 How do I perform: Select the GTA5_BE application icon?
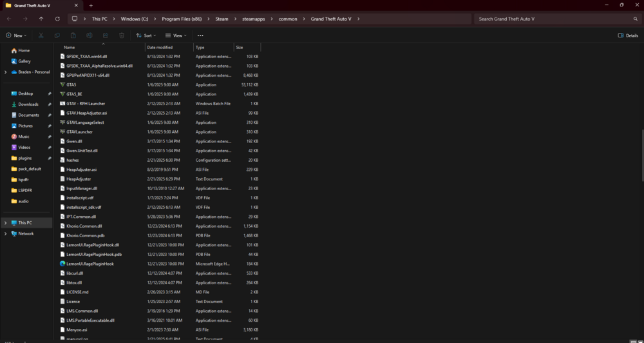pyautogui.click(x=62, y=94)
